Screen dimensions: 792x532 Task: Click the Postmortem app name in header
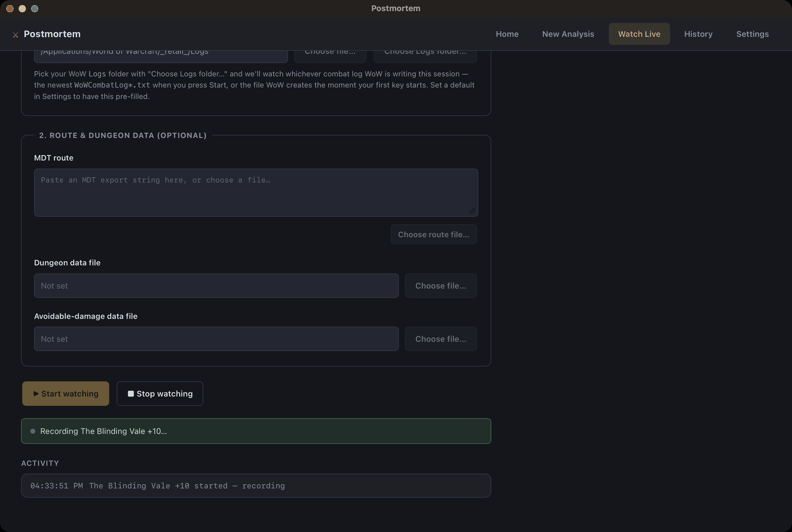(x=52, y=34)
